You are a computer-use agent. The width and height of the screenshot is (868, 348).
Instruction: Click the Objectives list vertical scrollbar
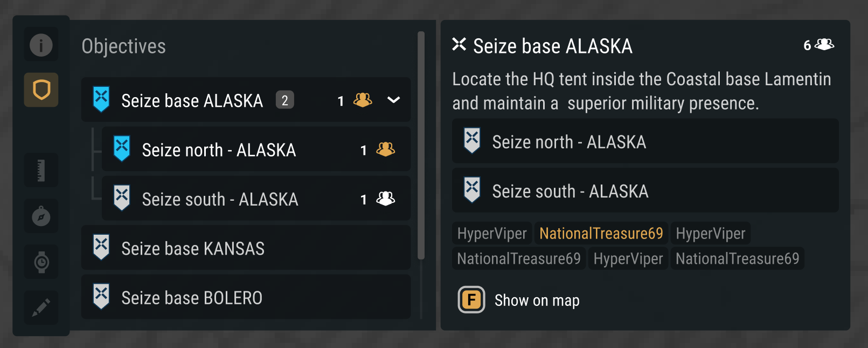(x=421, y=146)
